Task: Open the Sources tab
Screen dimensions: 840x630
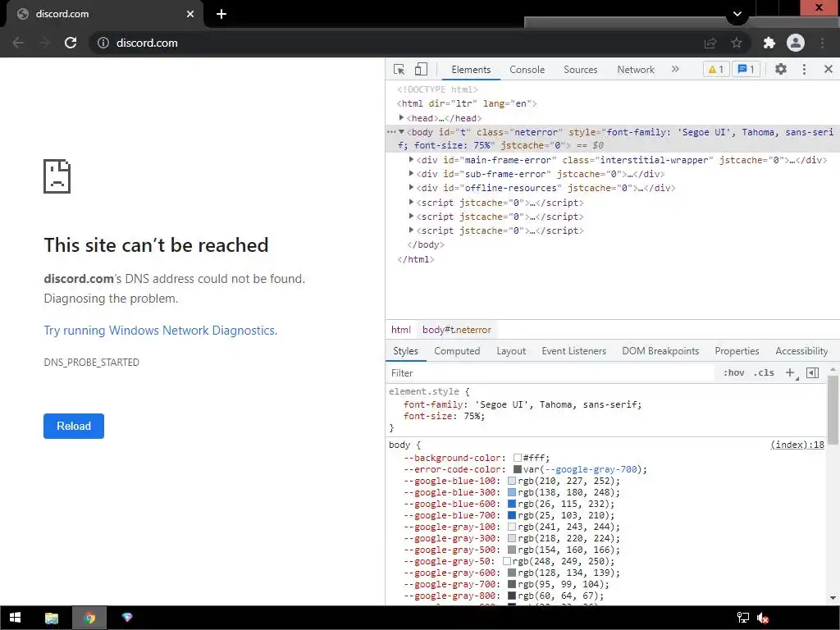Action: (580, 70)
